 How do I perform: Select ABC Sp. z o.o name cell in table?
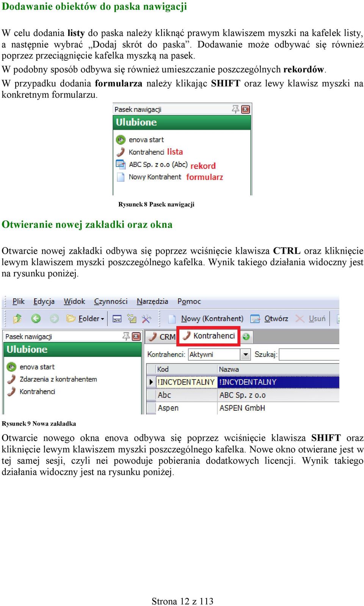pyautogui.click(x=278, y=395)
